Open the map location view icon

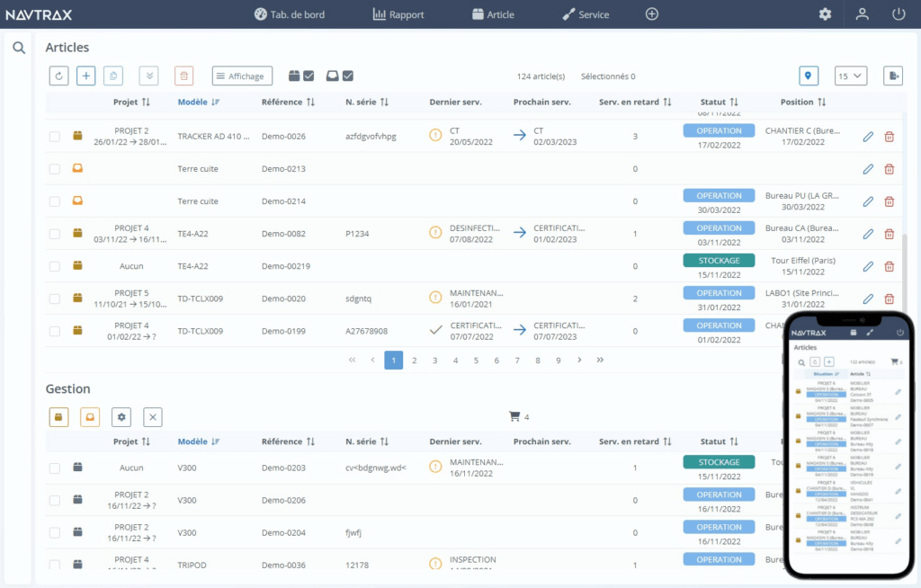(809, 76)
